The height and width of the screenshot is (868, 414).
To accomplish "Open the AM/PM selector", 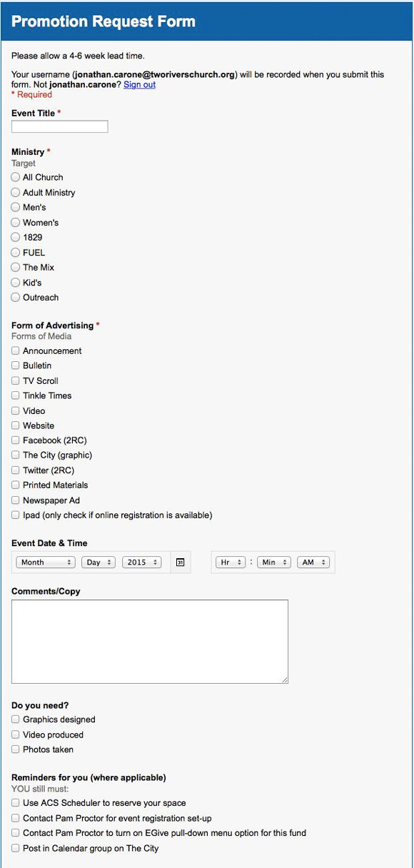I will click(x=313, y=562).
